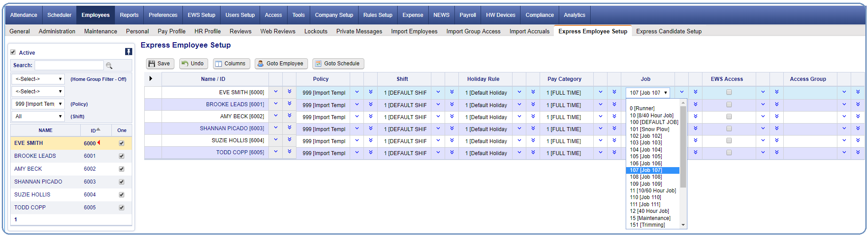Click the pin icon in the employee panel
The height and width of the screenshot is (236, 868).
point(128,52)
